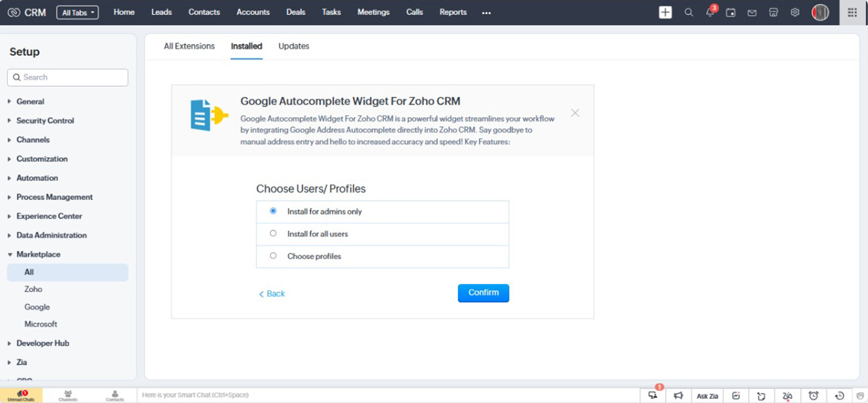Open the Deals module in navigation

coord(295,12)
